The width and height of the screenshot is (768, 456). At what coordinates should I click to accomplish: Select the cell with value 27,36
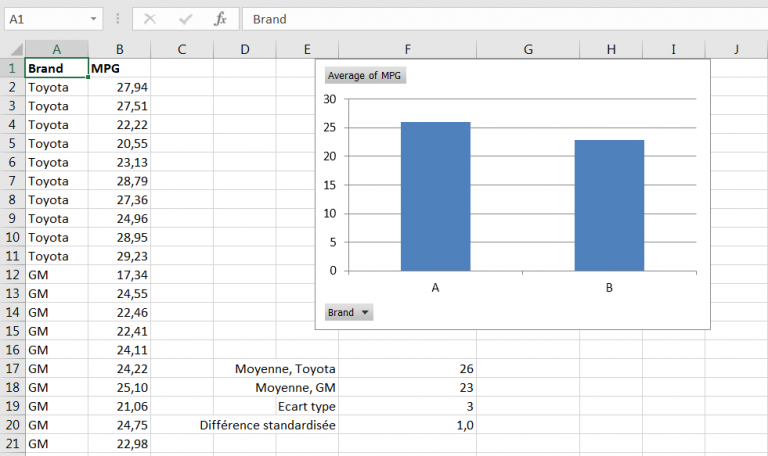120,200
